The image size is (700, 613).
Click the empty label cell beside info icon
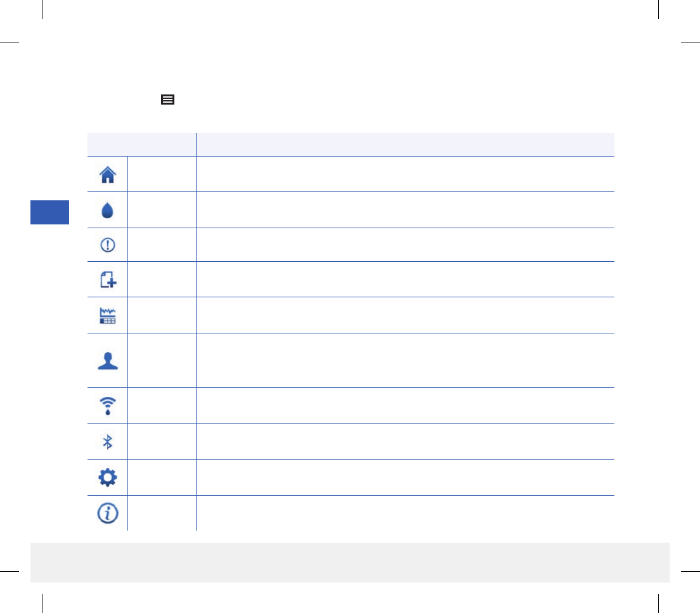click(x=161, y=513)
